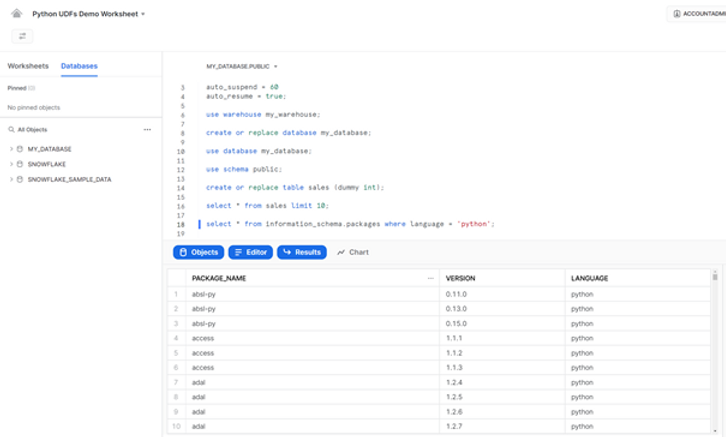Screen dimensions: 726x437
Task: Open the Python UDFs Demo Worksheet title dropdown
Action: [88, 14]
